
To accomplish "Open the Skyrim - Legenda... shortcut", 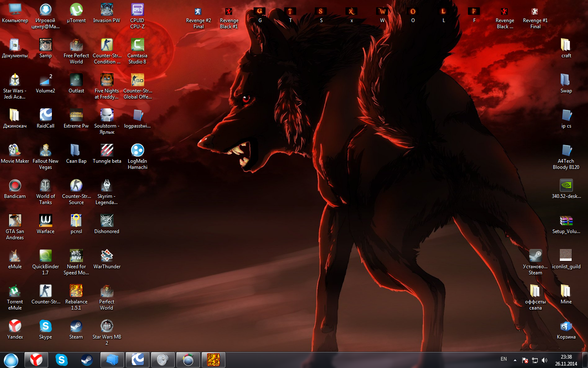I will 107,192.
